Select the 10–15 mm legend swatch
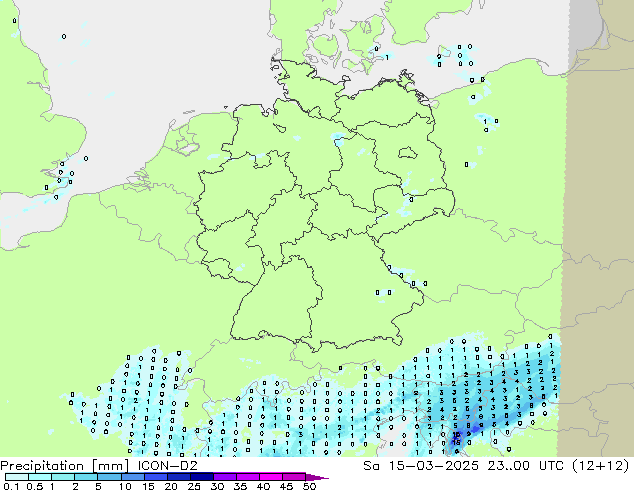Image resolution: width=634 pixels, height=490 pixels. [132, 477]
